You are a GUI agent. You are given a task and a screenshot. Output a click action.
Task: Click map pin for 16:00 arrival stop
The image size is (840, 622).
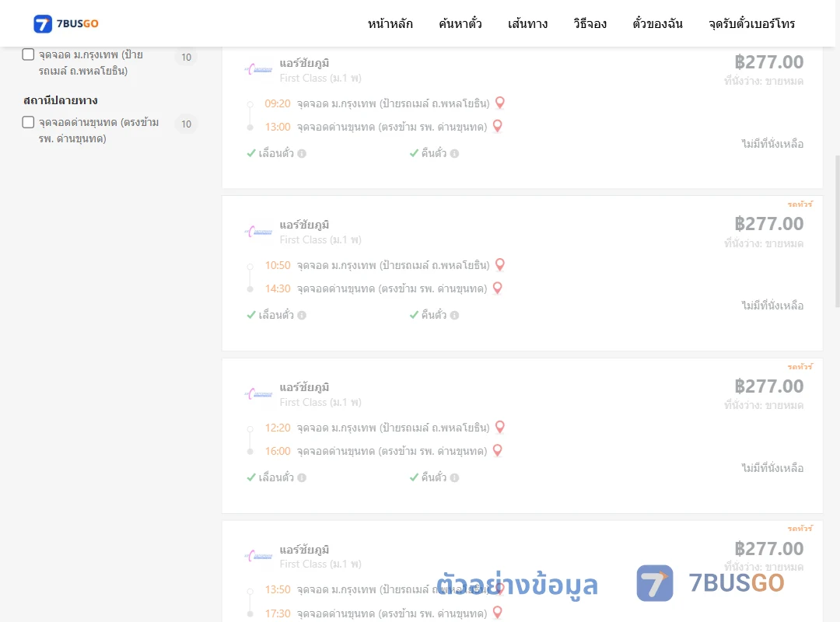(x=497, y=450)
